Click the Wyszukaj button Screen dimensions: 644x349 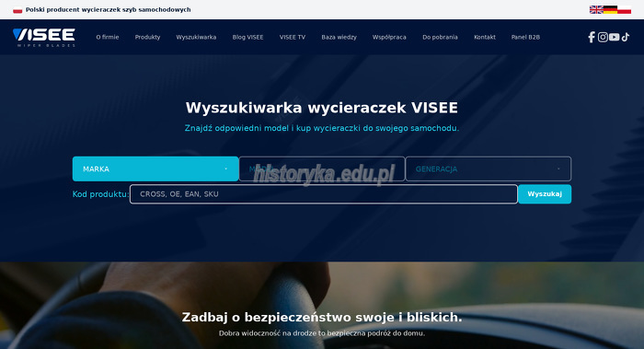tap(545, 194)
